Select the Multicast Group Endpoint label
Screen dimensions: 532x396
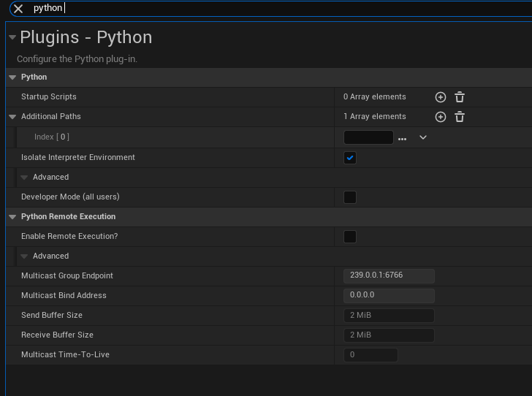coord(67,276)
